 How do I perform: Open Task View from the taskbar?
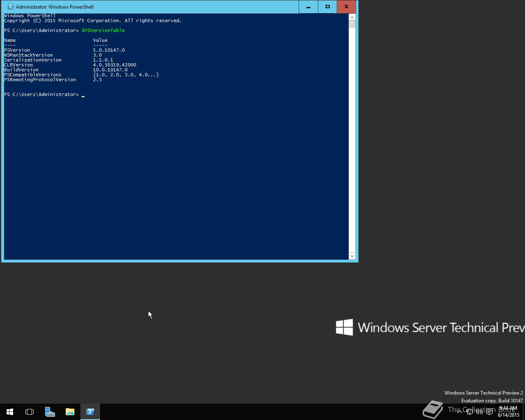coord(30,412)
